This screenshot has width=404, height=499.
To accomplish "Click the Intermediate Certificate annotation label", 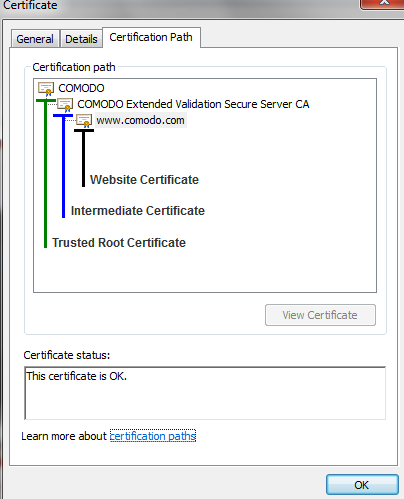I will tap(138, 211).
